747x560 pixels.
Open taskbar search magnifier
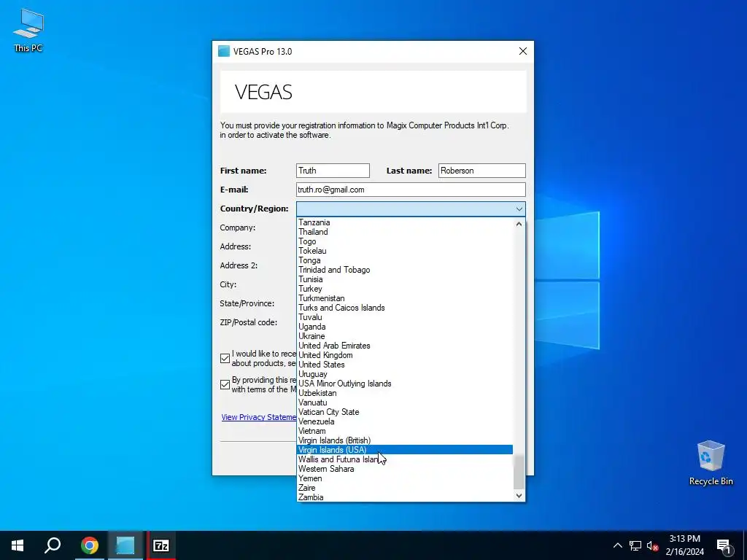pyautogui.click(x=53, y=545)
